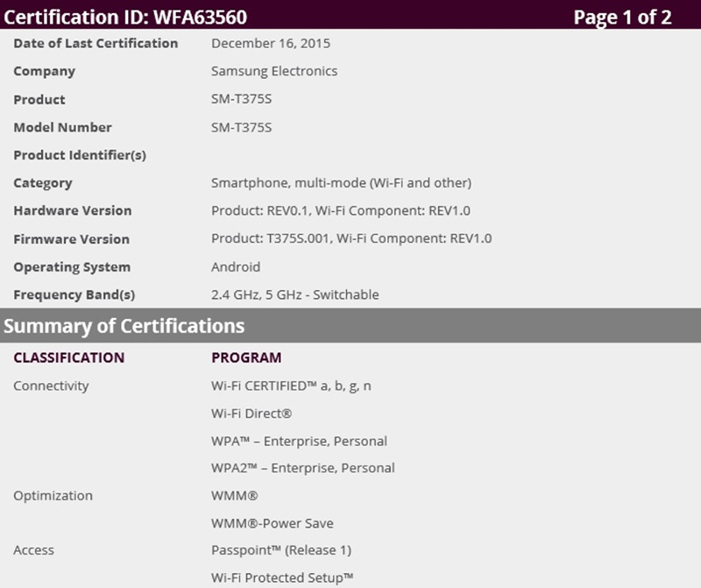Select the Android operating system value

click(x=236, y=267)
